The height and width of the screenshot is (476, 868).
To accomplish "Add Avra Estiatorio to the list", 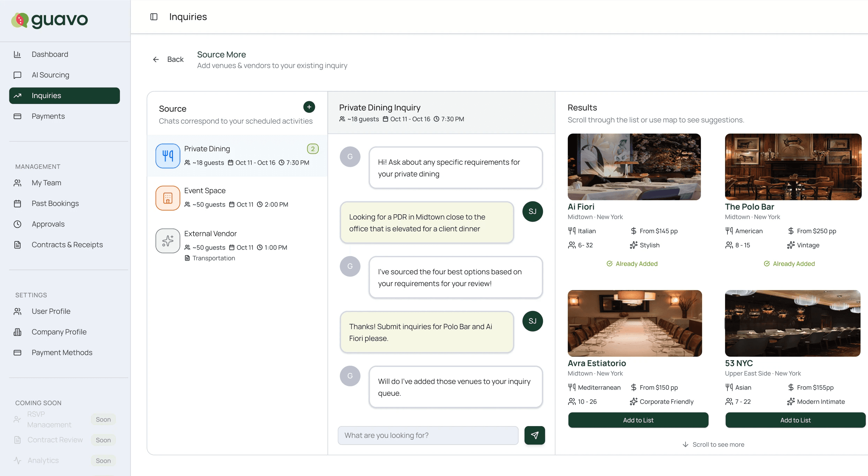I will [x=638, y=420].
